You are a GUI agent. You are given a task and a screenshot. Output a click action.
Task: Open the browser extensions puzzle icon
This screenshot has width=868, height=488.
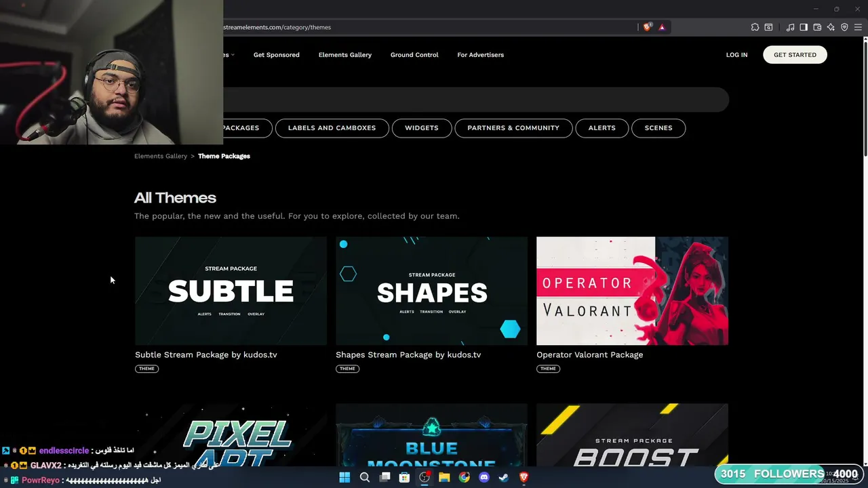pyautogui.click(x=755, y=27)
